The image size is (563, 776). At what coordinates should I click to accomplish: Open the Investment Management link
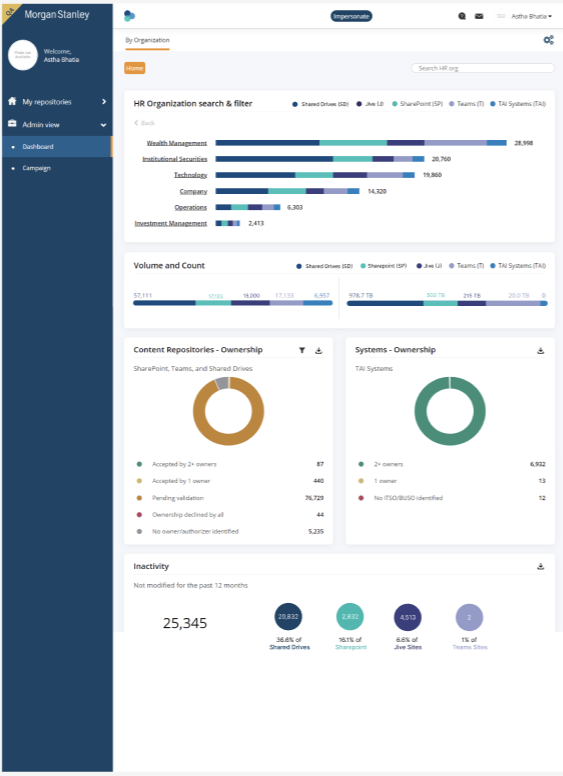point(171,223)
